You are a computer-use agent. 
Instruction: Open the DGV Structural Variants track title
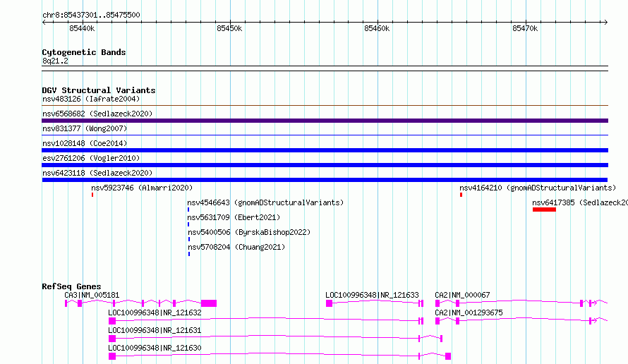click(99, 90)
